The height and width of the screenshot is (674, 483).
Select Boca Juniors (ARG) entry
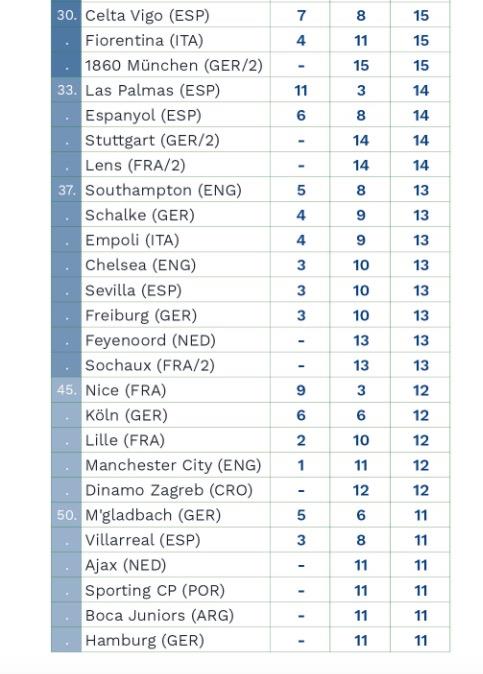click(159, 615)
